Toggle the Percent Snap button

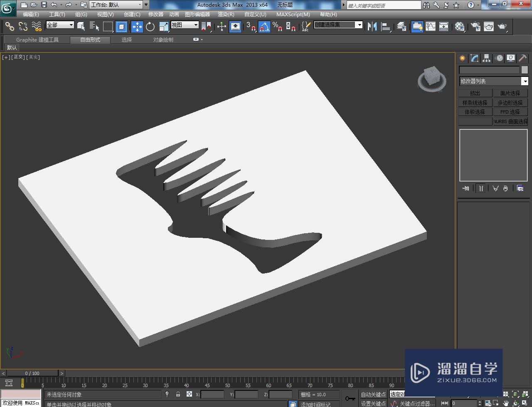[x=278, y=27]
